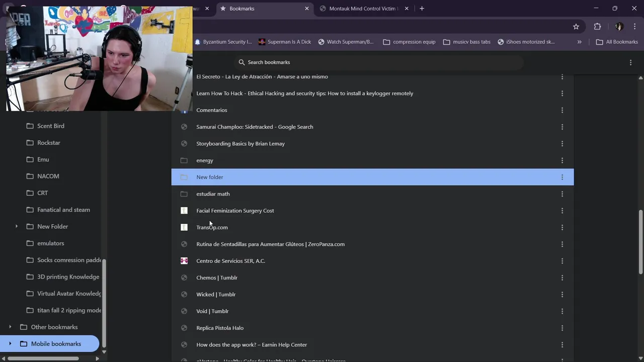Select the energy folder row
The height and width of the screenshot is (362, 644).
[372, 160]
